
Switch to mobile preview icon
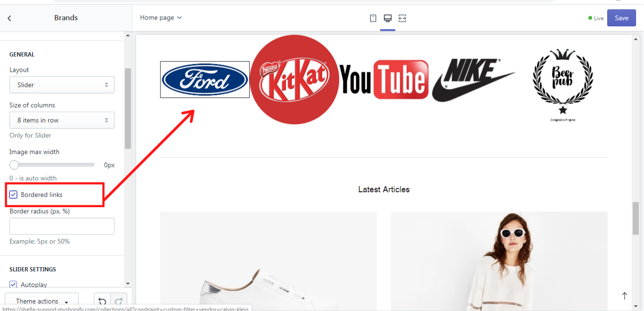tap(373, 18)
